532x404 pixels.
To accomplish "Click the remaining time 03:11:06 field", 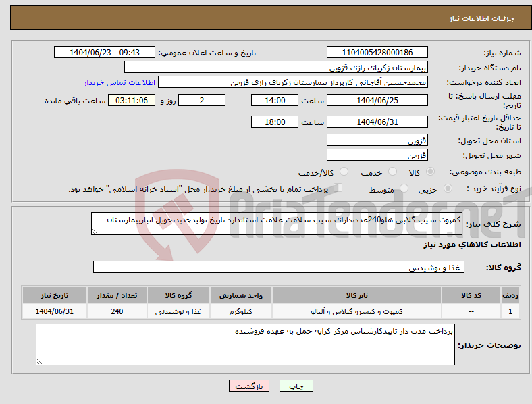I will pyautogui.click(x=132, y=100).
